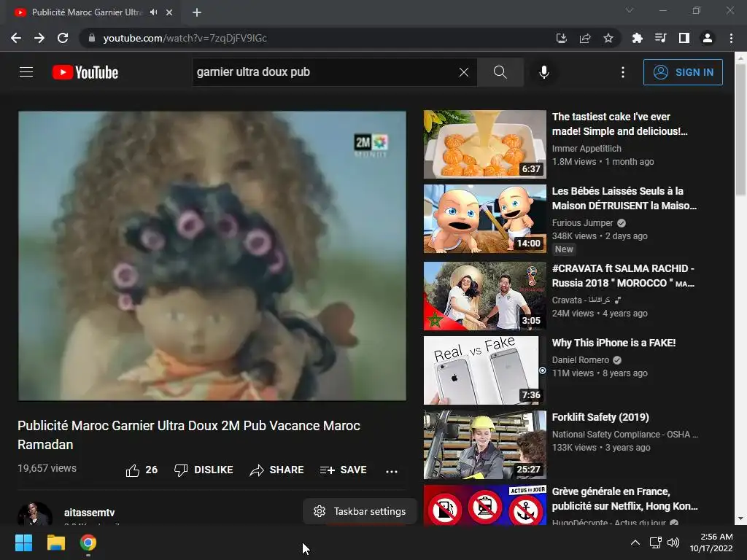Open Forklift Safety (2019) video title

pos(600,417)
